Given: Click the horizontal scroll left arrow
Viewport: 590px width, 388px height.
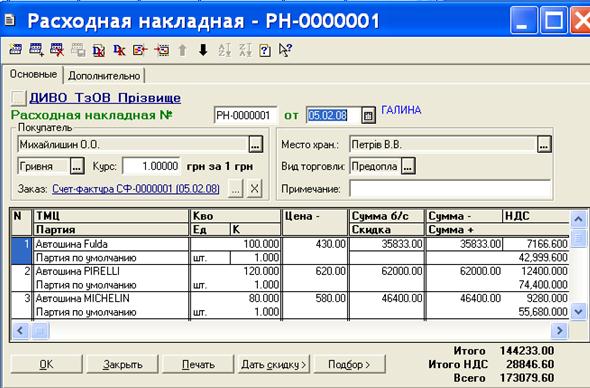Looking at the screenshot, I should 20,331.
